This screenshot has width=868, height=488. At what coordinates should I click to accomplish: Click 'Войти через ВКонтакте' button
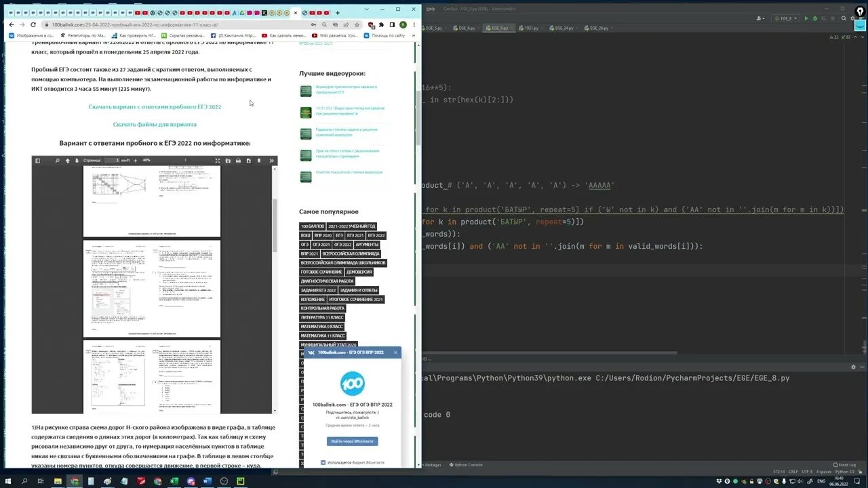point(352,441)
